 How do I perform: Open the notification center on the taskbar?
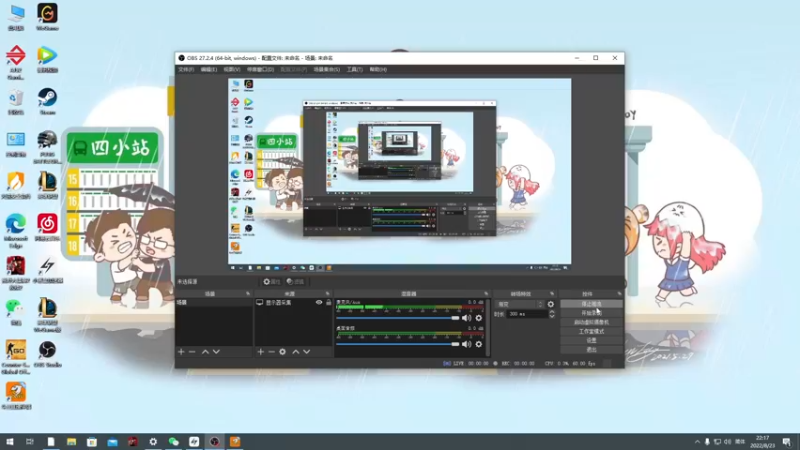pos(787,442)
